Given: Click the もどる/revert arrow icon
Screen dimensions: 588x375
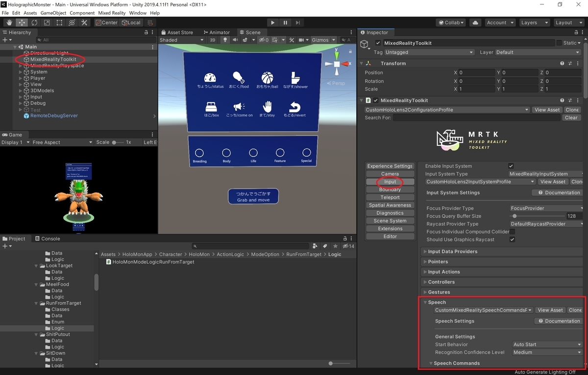Looking at the screenshot, I should tap(294, 107).
